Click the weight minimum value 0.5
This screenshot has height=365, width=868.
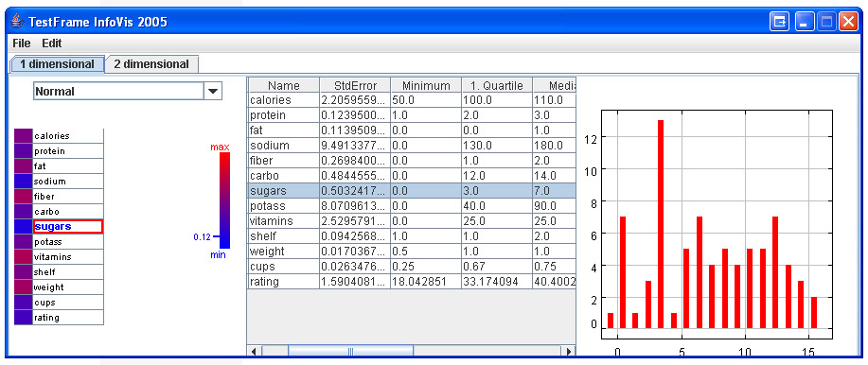(x=426, y=252)
